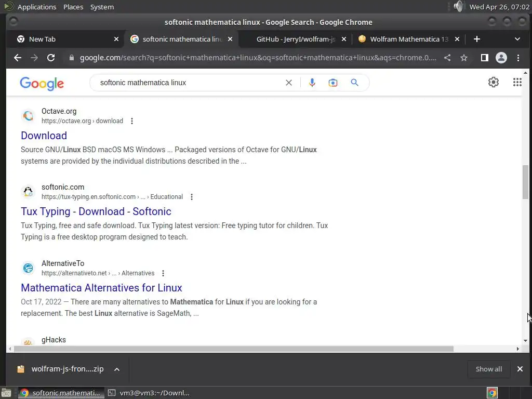532x399 pixels.
Task: Click the clock showing Wed Apr 26
Action: [499, 7]
